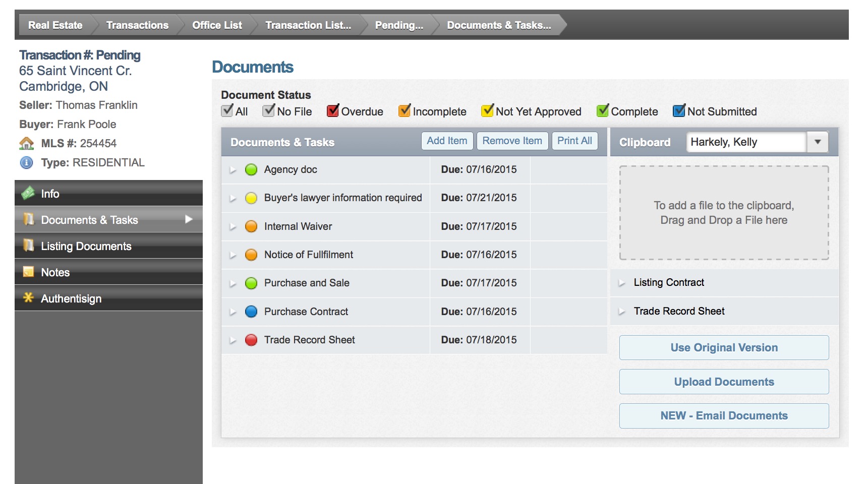Viewport: 868px width, 484px height.
Task: Click the Listing Documents folder icon
Action: tap(29, 246)
